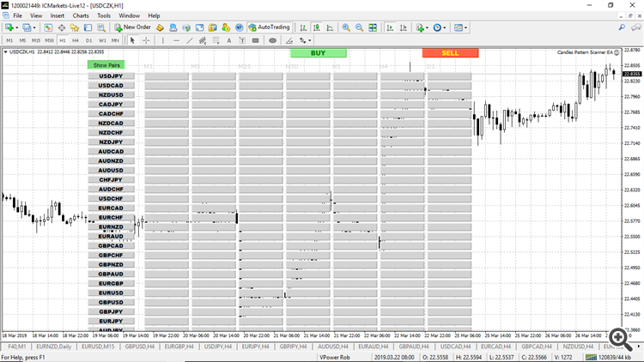Click the Show Pairs button
The image size is (644, 362).
coord(106,65)
